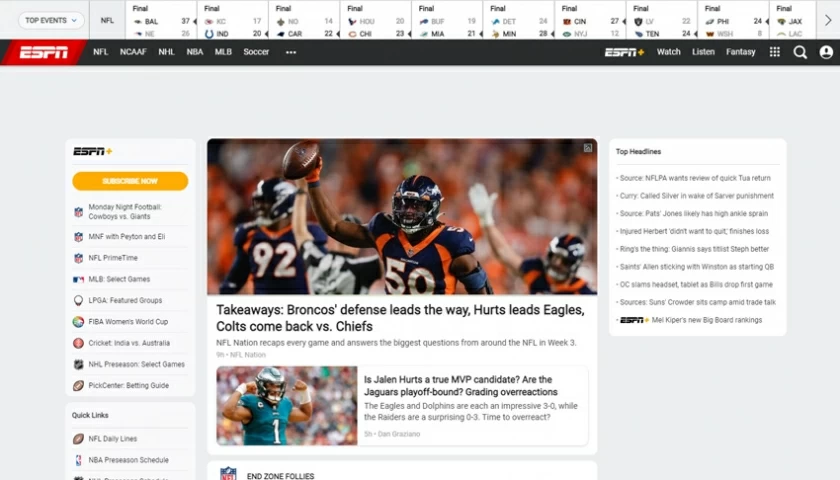840x480 pixels.
Task: Go to the Watch section
Action: (668, 52)
